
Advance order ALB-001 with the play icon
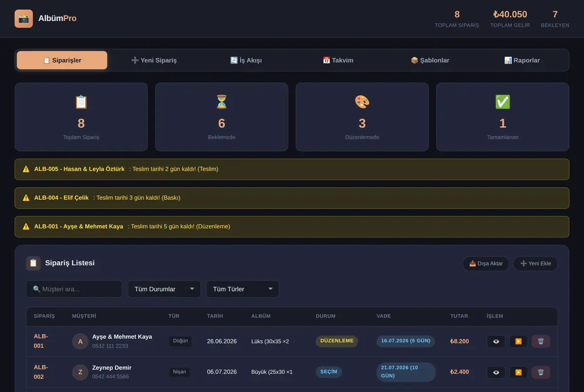[x=518, y=341]
